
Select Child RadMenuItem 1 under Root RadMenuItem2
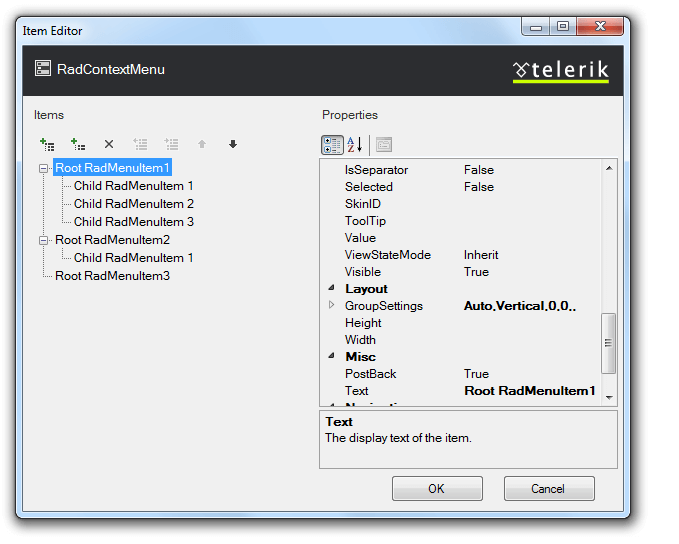[x=133, y=258]
